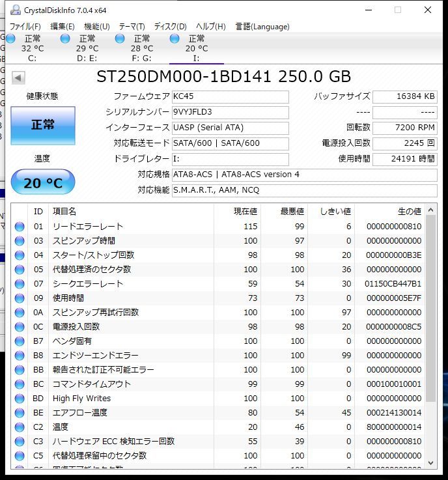Click the status icon for 代替処理済のセクタ数 row
The image size is (448, 480).
[x=20, y=270]
